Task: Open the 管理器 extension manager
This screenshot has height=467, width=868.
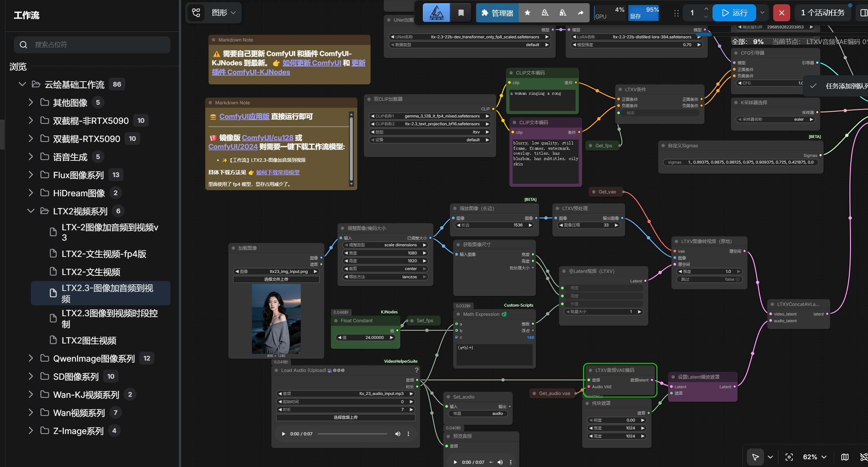Action: click(x=497, y=13)
